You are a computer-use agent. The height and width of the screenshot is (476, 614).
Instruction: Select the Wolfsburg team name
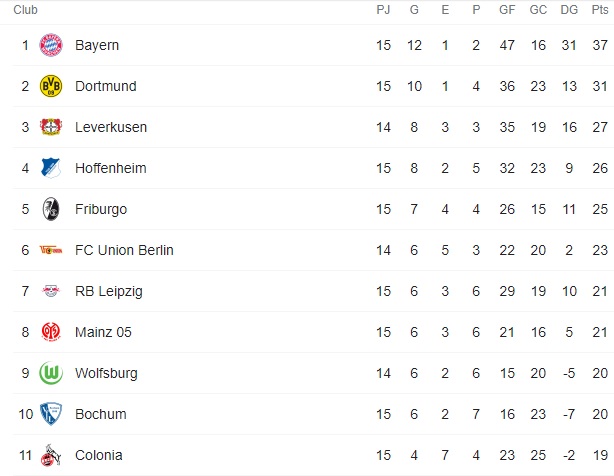coord(106,373)
